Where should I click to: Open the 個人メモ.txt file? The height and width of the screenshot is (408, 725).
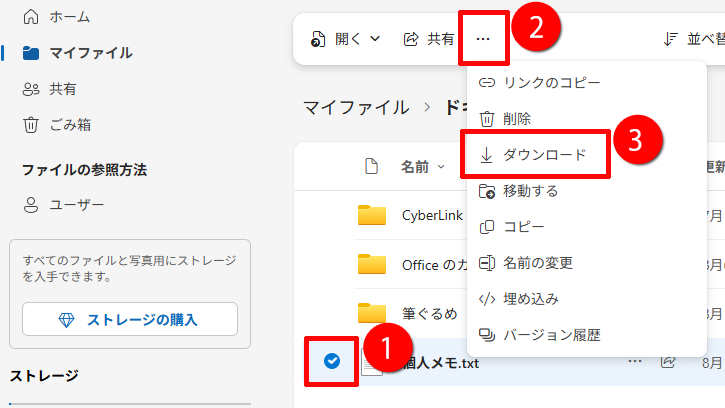441,363
